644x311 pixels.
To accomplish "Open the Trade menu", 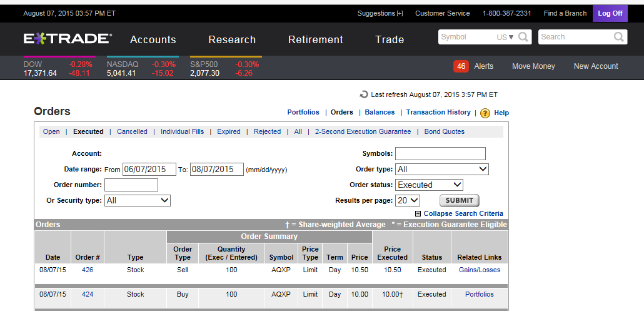I will tap(390, 39).
